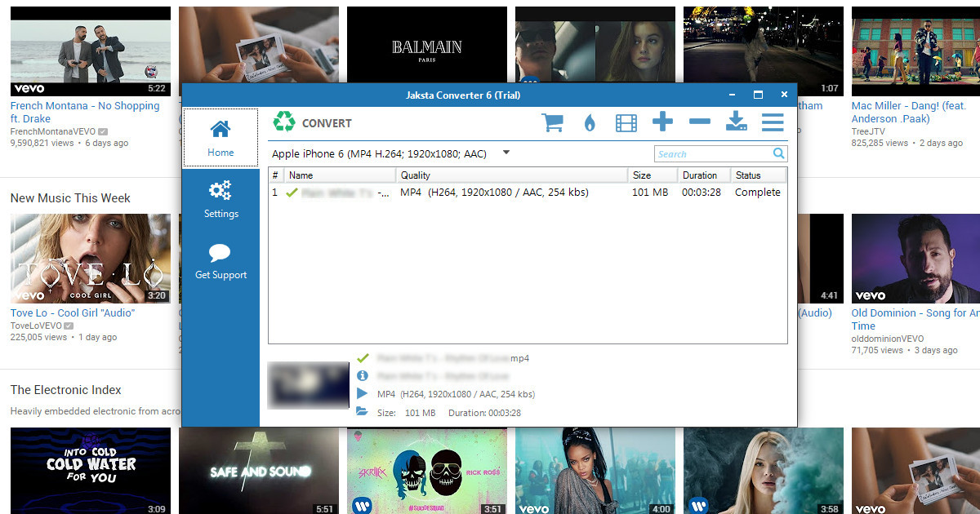Open Into Cold Water For You thumbnail
The image size is (980, 514).
[91, 471]
